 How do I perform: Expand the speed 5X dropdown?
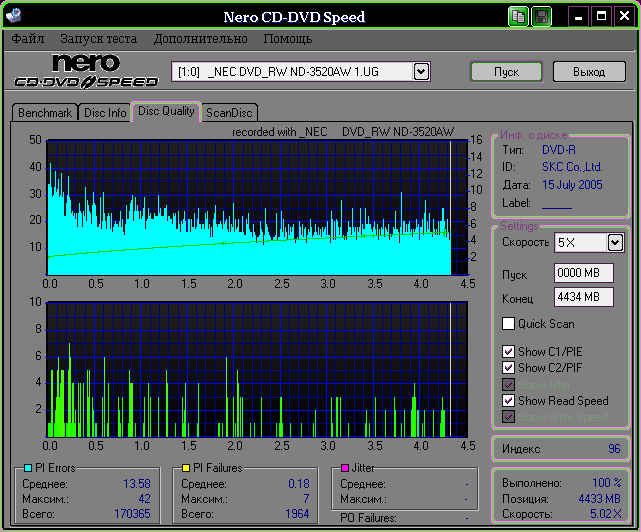coord(615,242)
